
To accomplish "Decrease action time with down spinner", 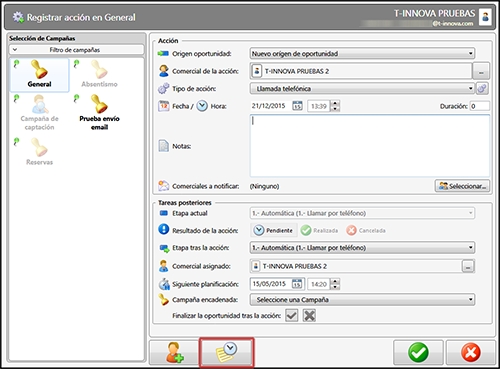I will click(x=335, y=109).
